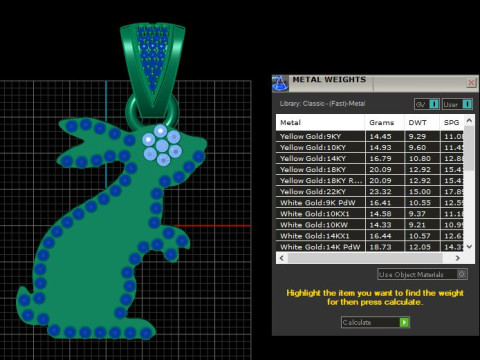Click the Library: Classic - (Fast)-Metal label
The width and height of the screenshot is (480, 360).
pyautogui.click(x=322, y=104)
